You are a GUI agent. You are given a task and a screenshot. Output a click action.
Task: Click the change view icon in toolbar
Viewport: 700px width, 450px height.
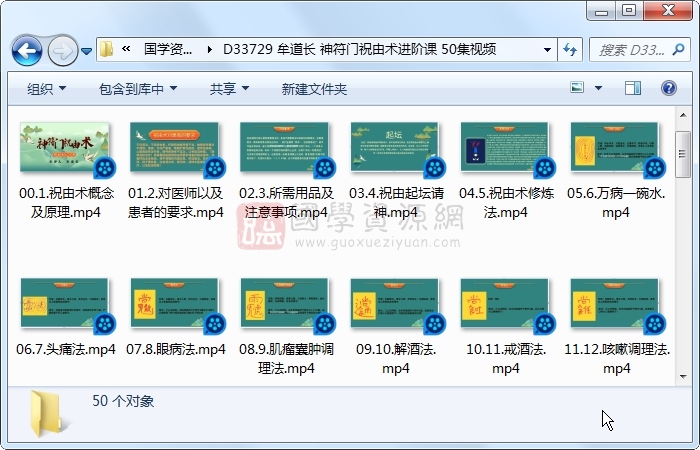(x=577, y=89)
